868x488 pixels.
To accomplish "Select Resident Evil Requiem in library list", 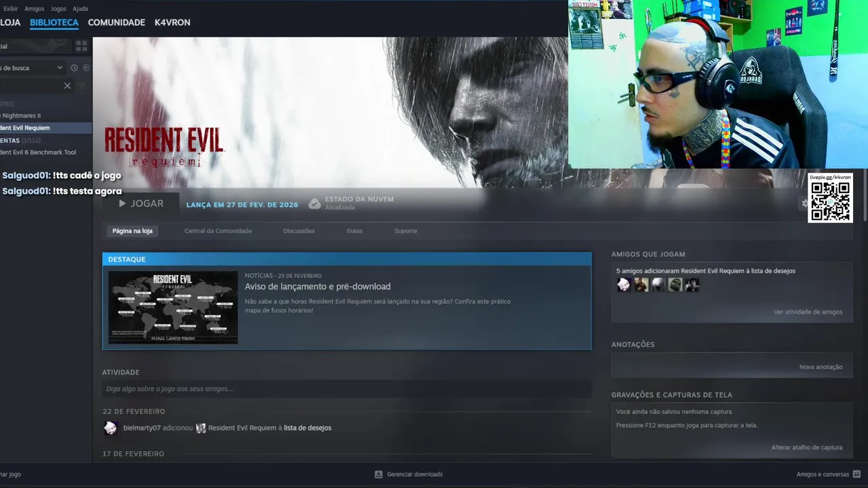I will click(x=45, y=128).
